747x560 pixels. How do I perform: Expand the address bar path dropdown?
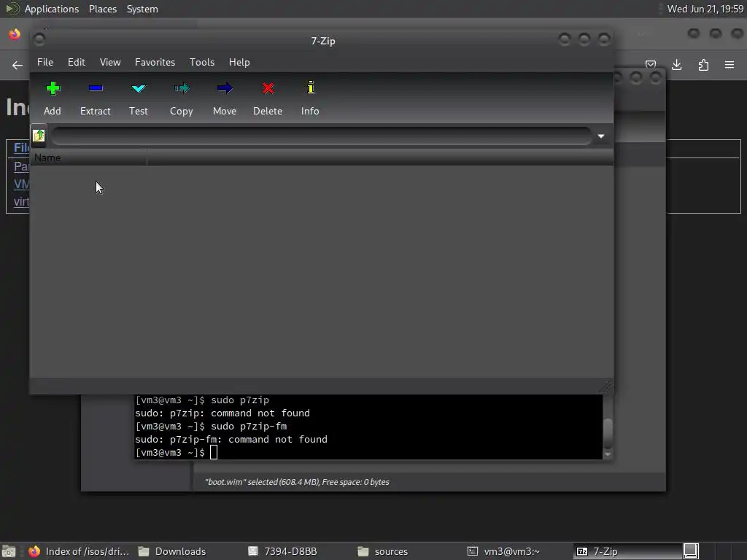coord(601,136)
